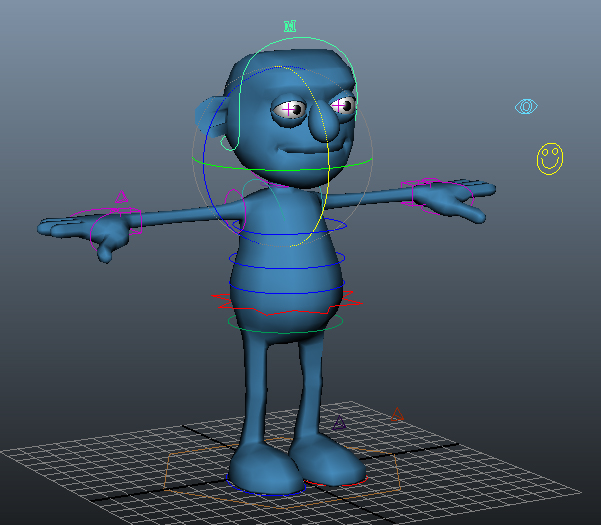601x525 pixels.
Task: Select the red triangle on the grid
Action: (x=397, y=415)
